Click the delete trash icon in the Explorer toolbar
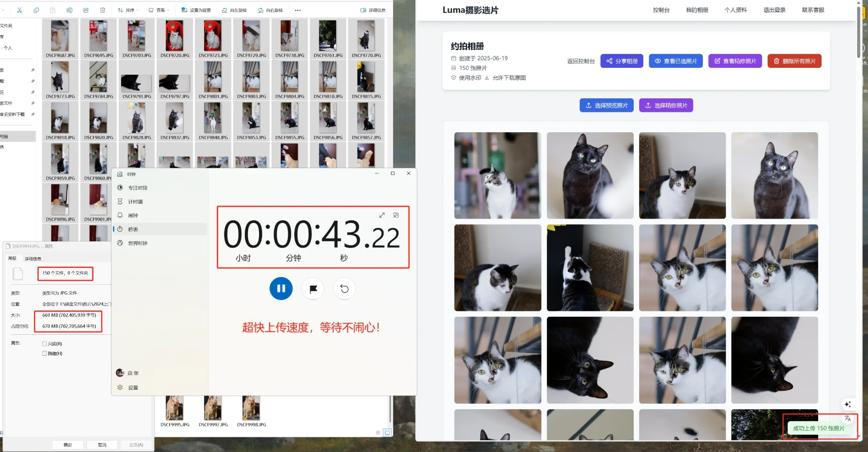 point(103,10)
